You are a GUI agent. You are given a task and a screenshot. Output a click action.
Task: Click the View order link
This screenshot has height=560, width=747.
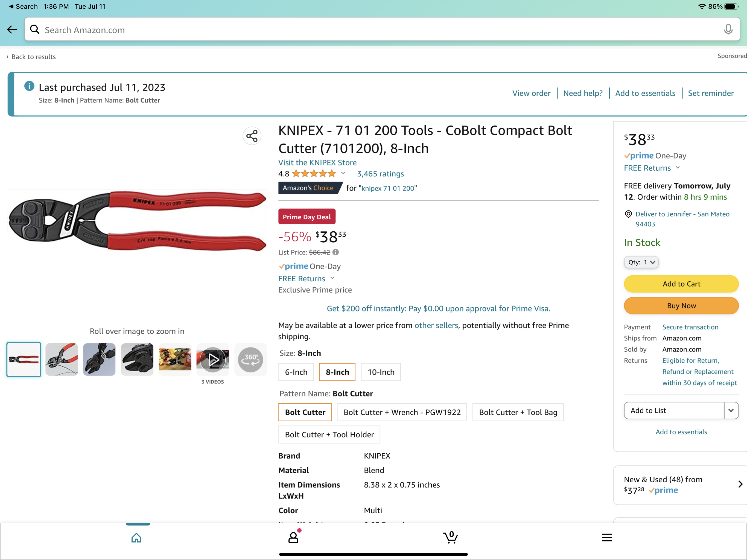tap(531, 93)
